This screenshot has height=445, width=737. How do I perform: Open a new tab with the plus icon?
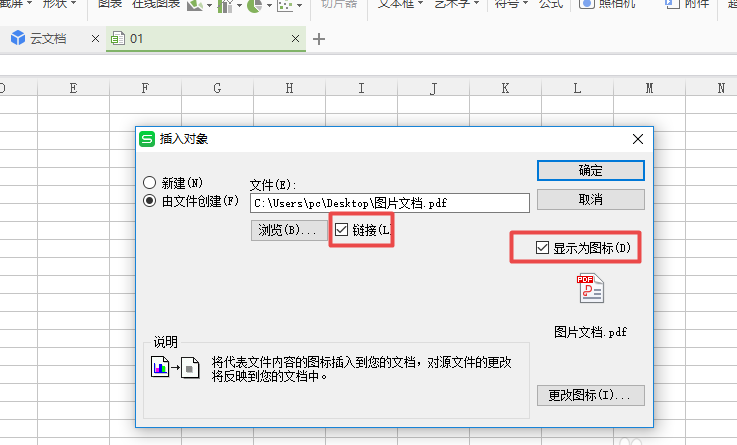point(319,39)
